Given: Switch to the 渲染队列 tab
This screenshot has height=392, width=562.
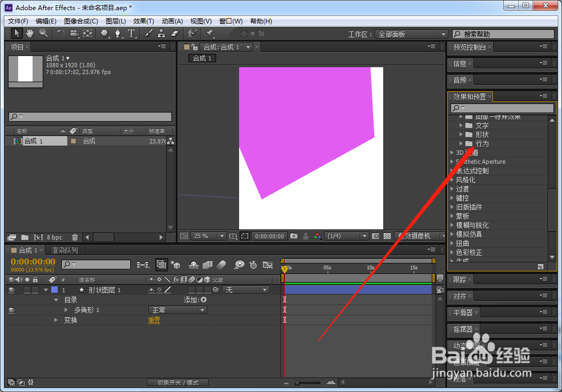Looking at the screenshot, I should pos(65,250).
